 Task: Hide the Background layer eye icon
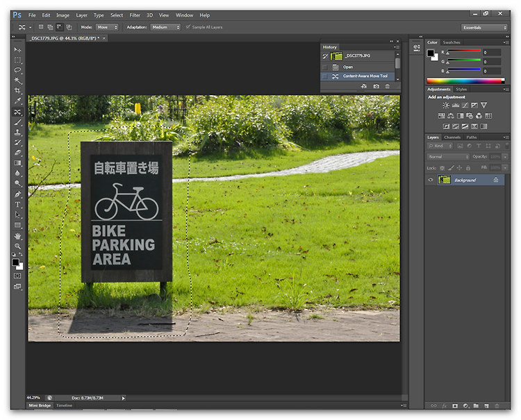coord(431,180)
